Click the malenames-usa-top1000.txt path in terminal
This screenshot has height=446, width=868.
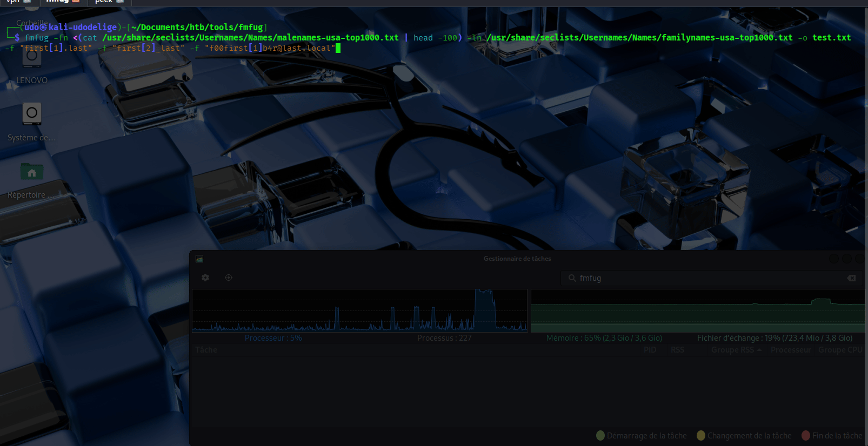pyautogui.click(x=250, y=38)
